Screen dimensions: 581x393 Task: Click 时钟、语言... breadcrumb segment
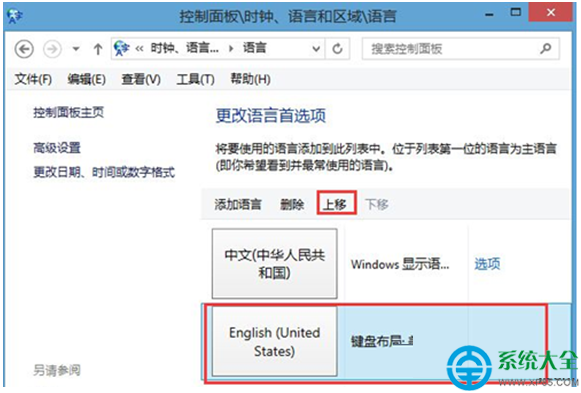[184, 48]
